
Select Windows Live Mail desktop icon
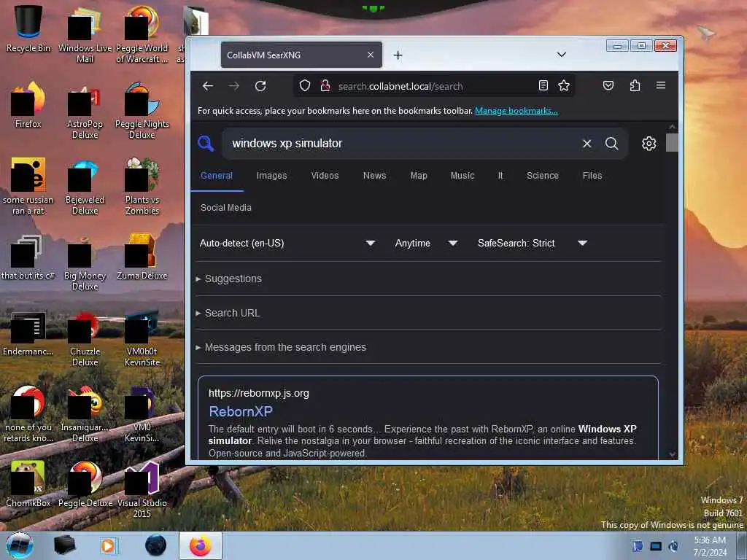pos(85,34)
